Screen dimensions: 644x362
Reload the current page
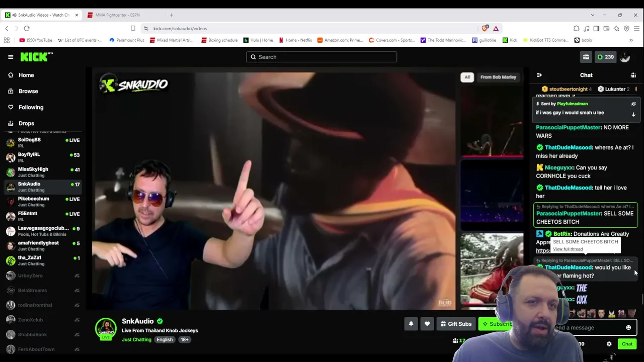pyautogui.click(x=27, y=29)
